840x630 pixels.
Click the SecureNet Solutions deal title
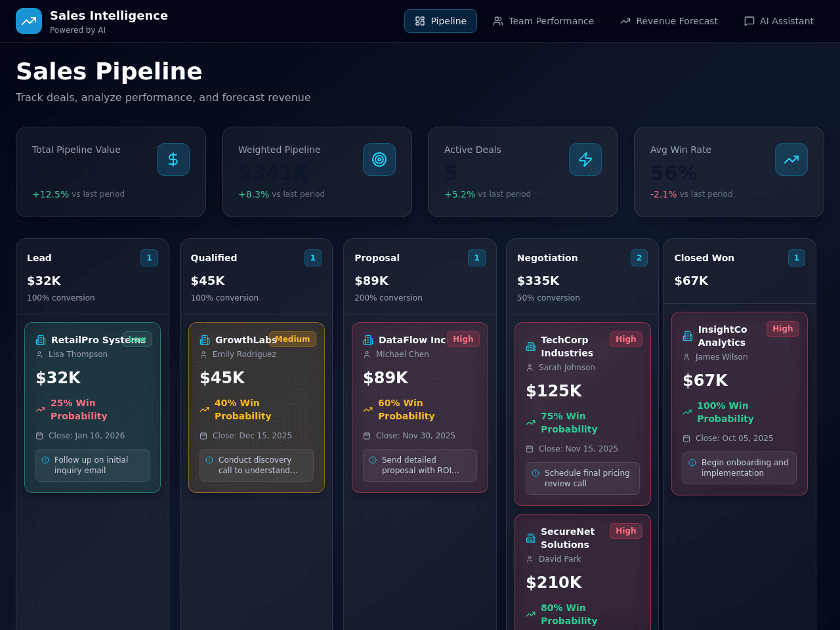pyautogui.click(x=568, y=538)
